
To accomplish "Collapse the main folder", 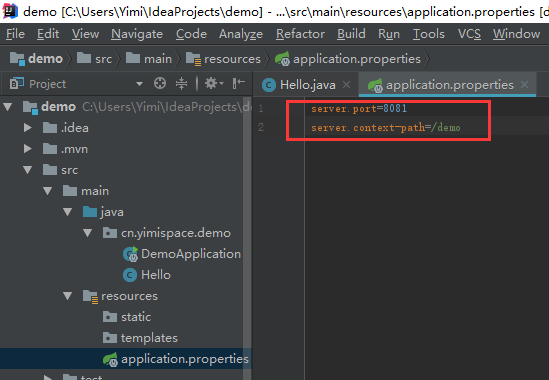I will [x=48, y=191].
